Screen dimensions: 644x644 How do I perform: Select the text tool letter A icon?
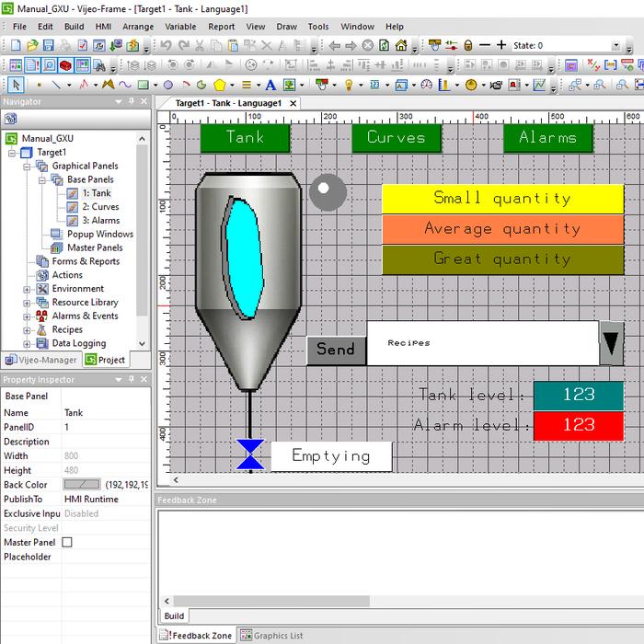pos(271,85)
